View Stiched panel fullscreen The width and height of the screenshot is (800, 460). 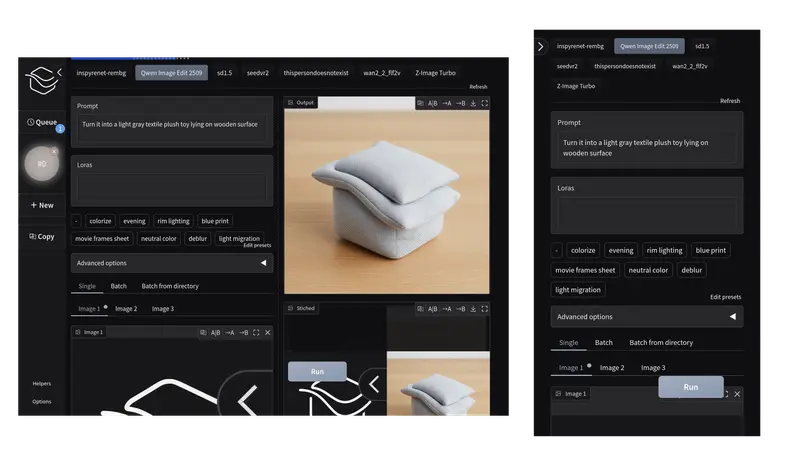(485, 309)
